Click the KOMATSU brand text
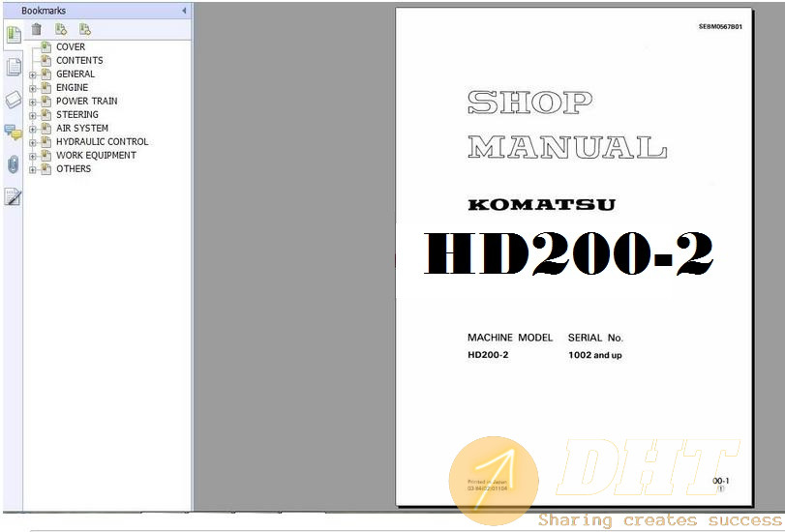 click(542, 205)
